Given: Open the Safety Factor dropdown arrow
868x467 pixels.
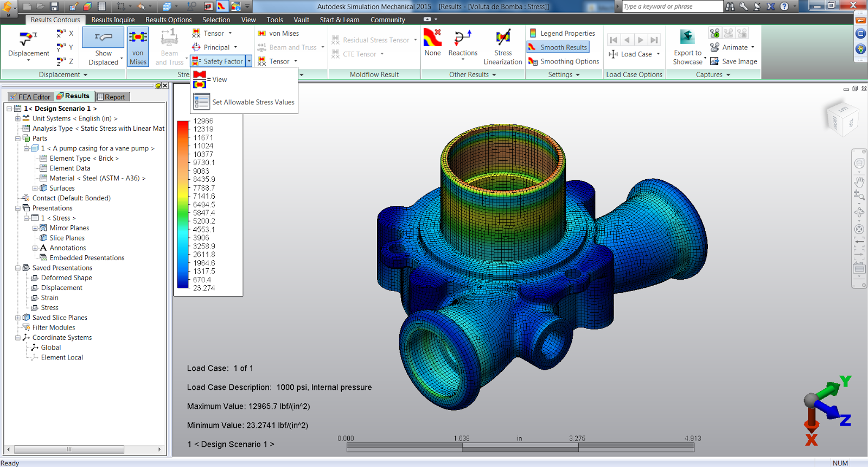Looking at the screenshot, I should (x=249, y=61).
